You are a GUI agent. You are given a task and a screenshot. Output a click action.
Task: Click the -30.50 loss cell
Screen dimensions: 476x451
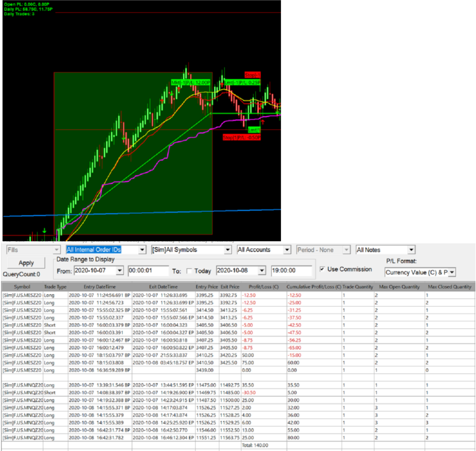264,393
